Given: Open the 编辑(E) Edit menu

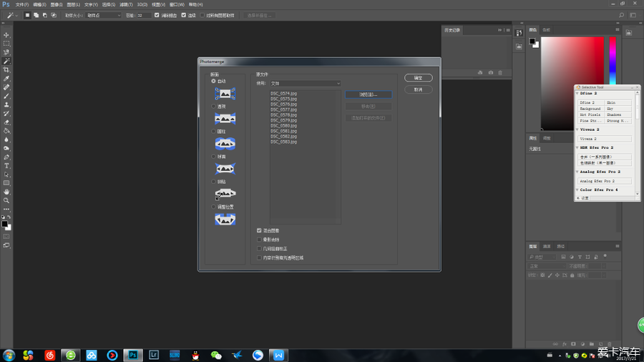Looking at the screenshot, I should pos(39,4).
